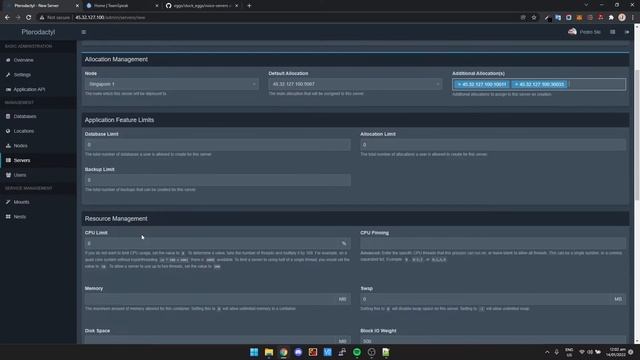Focus the Allocation Limit field

(493, 145)
